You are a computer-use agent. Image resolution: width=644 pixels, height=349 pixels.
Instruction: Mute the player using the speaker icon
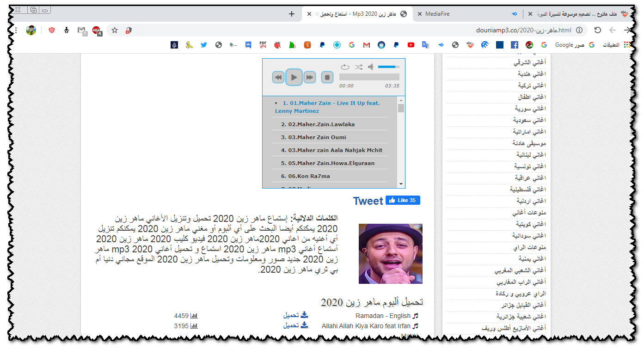click(371, 67)
